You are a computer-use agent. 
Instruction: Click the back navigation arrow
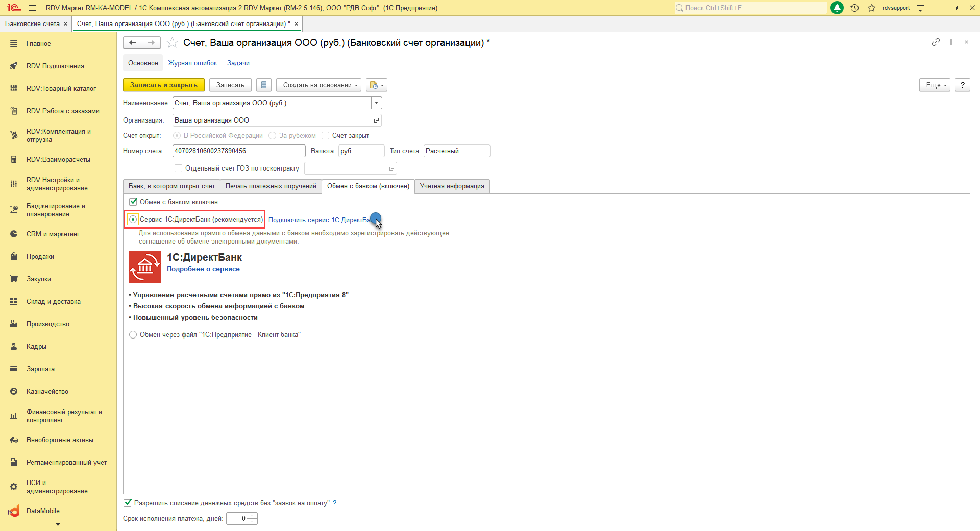(x=133, y=43)
